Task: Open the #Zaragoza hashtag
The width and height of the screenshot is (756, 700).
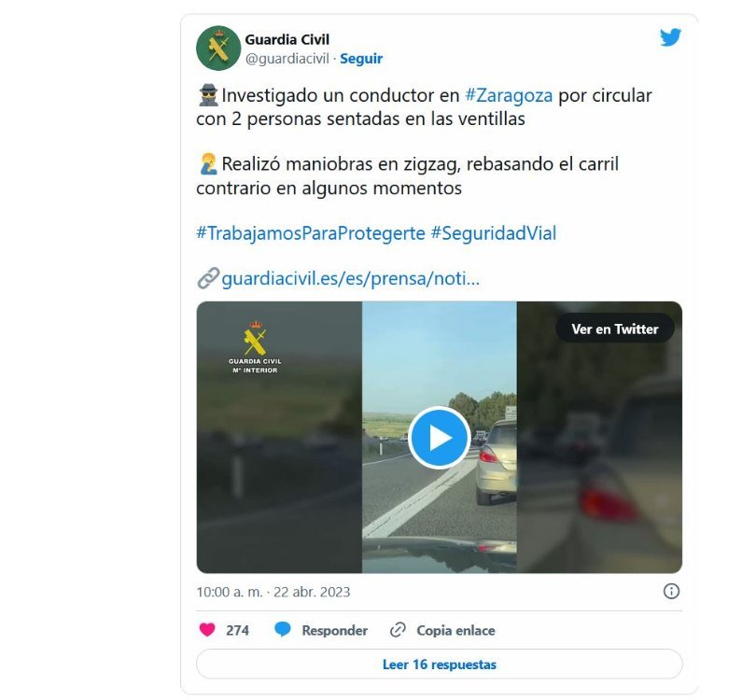Action: (x=509, y=95)
